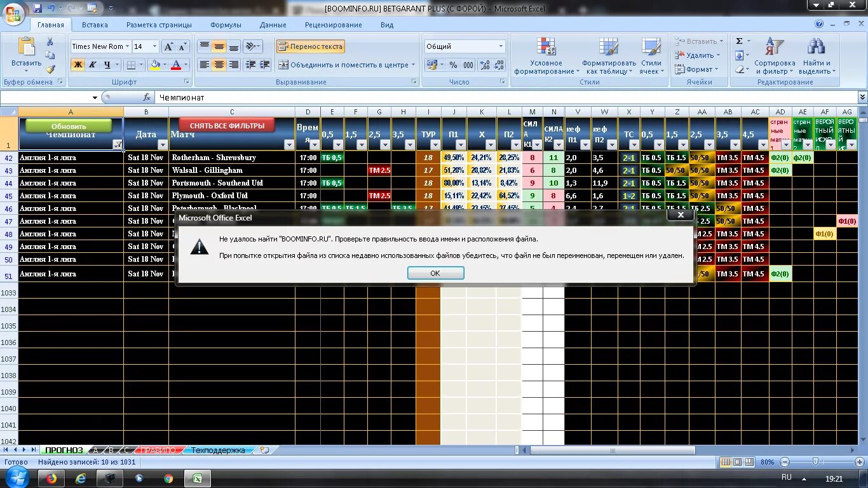Switch to the Рецензирование tab

(x=334, y=25)
